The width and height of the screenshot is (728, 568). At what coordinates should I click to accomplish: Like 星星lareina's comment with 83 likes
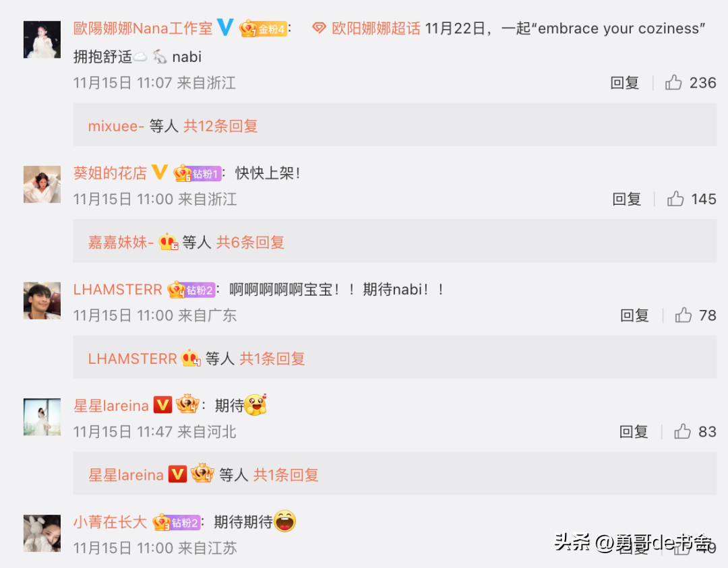[x=682, y=431]
